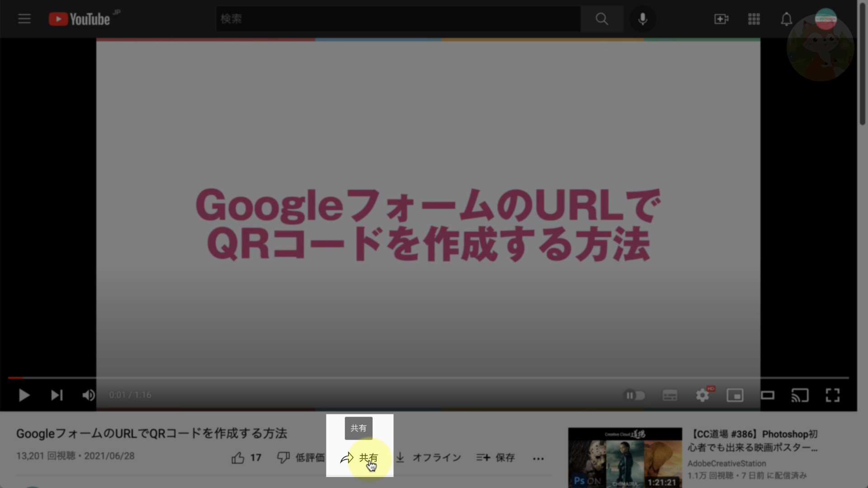This screenshot has width=868, height=488.
Task: Enable theater mode in the player
Action: pyautogui.click(x=768, y=395)
